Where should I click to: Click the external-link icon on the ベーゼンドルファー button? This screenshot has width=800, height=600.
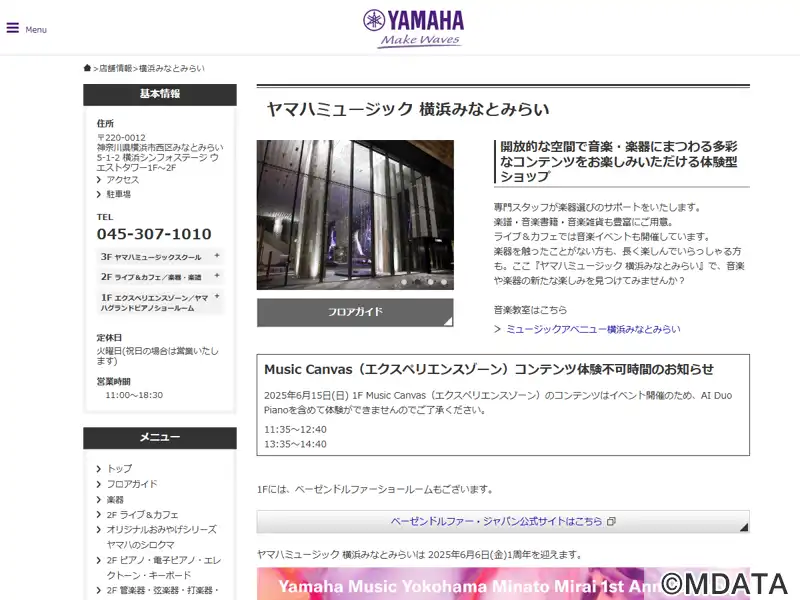click(611, 521)
